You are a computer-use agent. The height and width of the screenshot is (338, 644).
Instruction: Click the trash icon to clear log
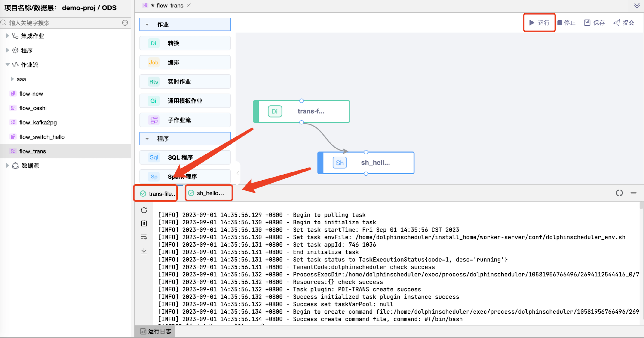(x=144, y=223)
